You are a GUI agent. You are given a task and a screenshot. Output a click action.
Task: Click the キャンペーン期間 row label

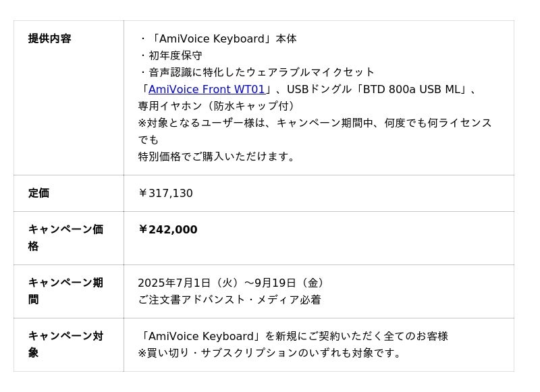click(x=65, y=283)
